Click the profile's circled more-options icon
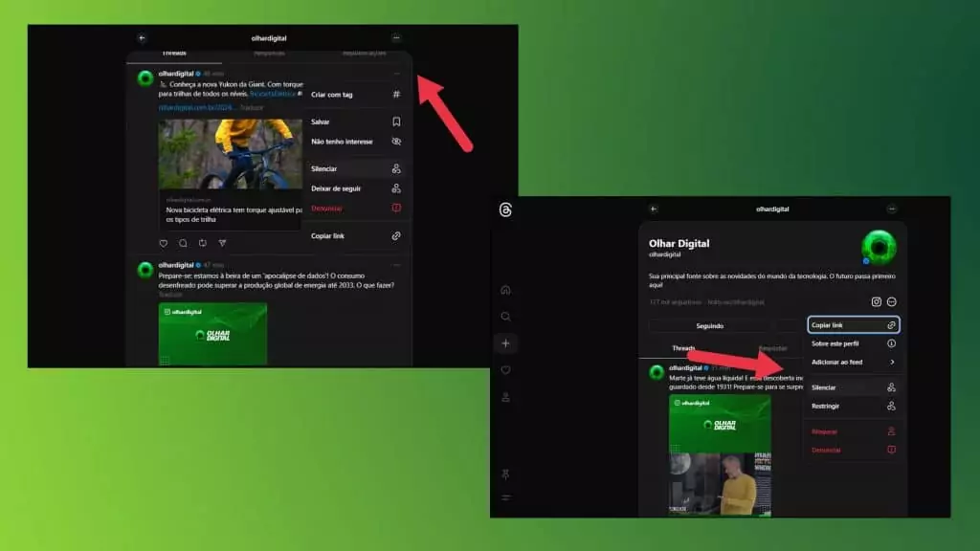 pyautogui.click(x=892, y=301)
